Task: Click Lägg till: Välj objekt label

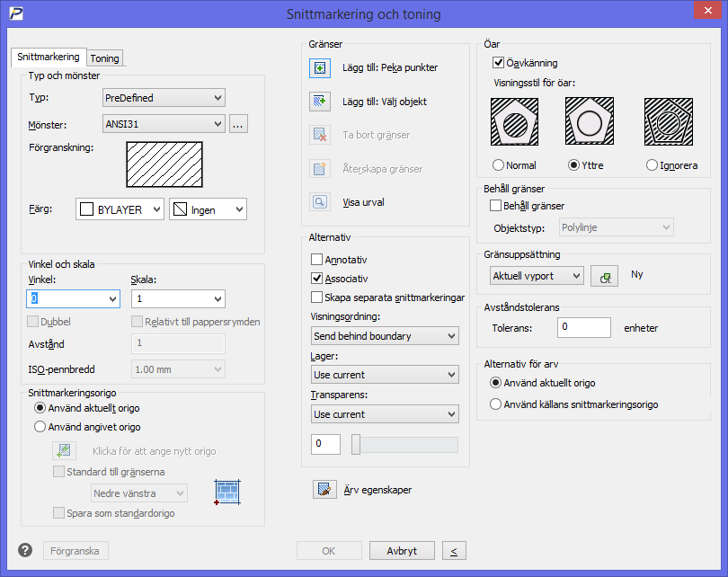Action: point(385,102)
